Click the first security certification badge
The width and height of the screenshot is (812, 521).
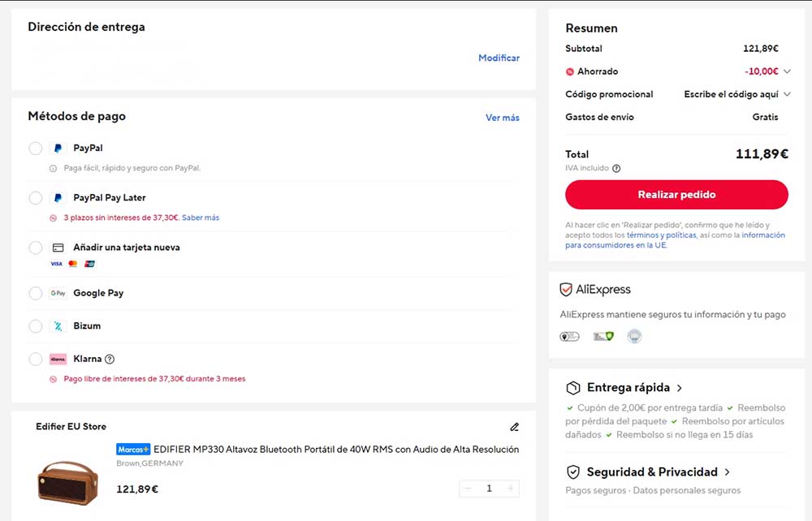(x=570, y=337)
